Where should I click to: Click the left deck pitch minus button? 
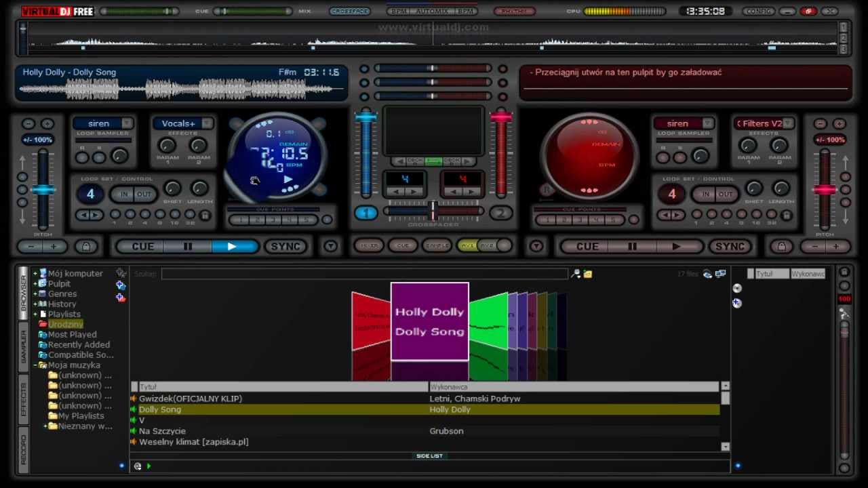coord(30,247)
